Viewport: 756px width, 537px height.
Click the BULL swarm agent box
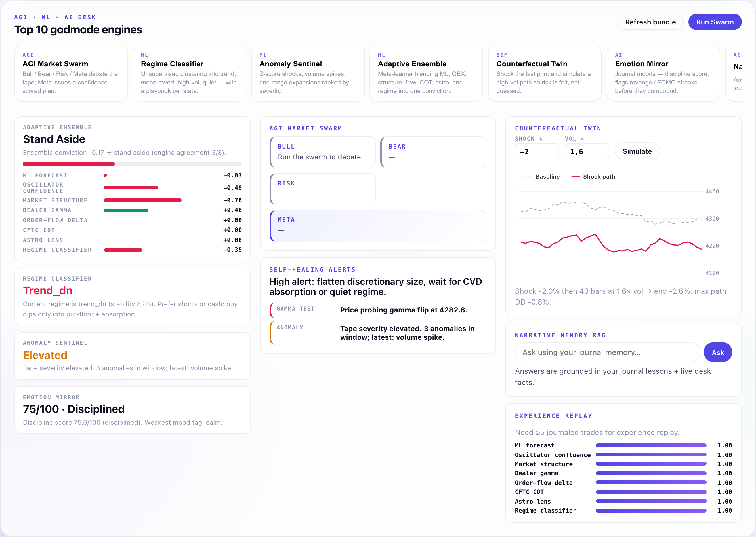(323, 152)
